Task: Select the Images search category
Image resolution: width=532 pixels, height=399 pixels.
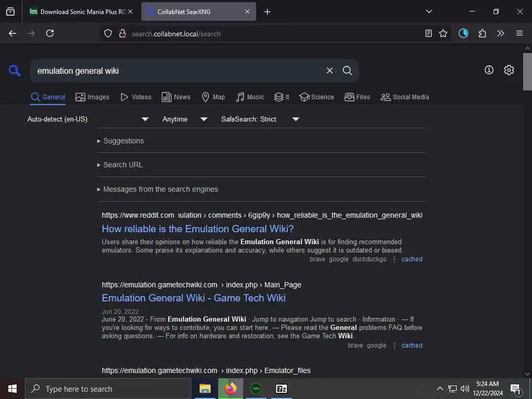Action: pyautogui.click(x=92, y=97)
